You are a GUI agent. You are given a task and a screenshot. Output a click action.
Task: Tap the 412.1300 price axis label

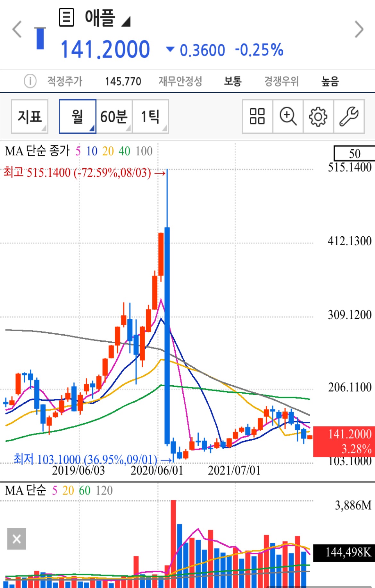[350, 241]
